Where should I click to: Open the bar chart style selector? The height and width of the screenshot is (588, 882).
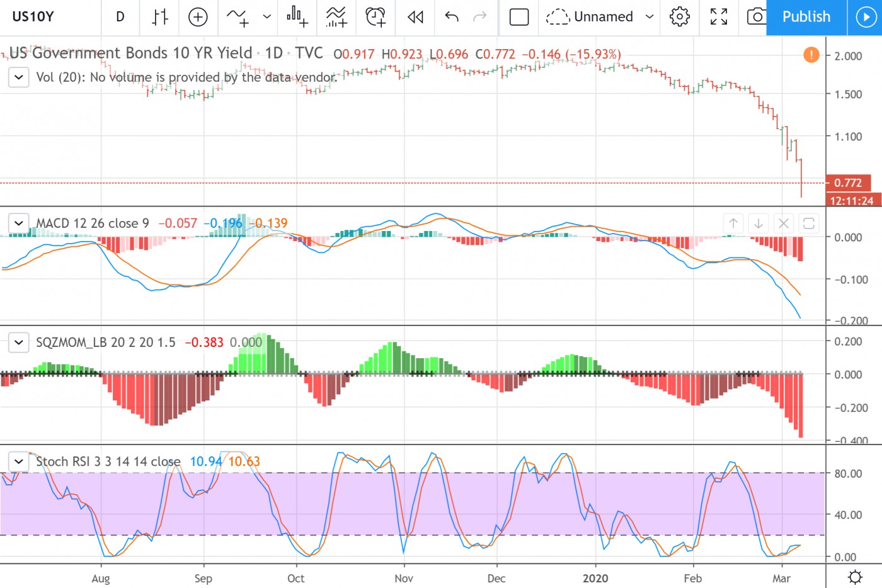click(160, 17)
